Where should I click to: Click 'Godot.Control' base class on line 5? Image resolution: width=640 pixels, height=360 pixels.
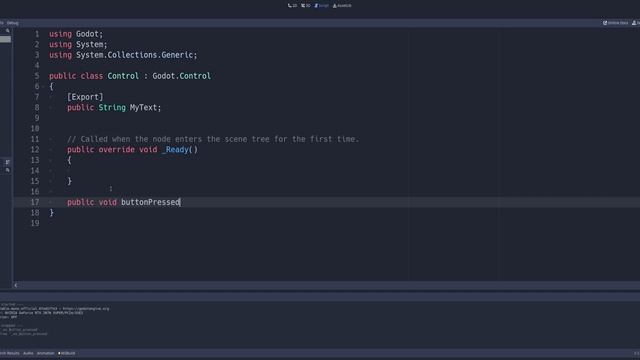tap(182, 76)
